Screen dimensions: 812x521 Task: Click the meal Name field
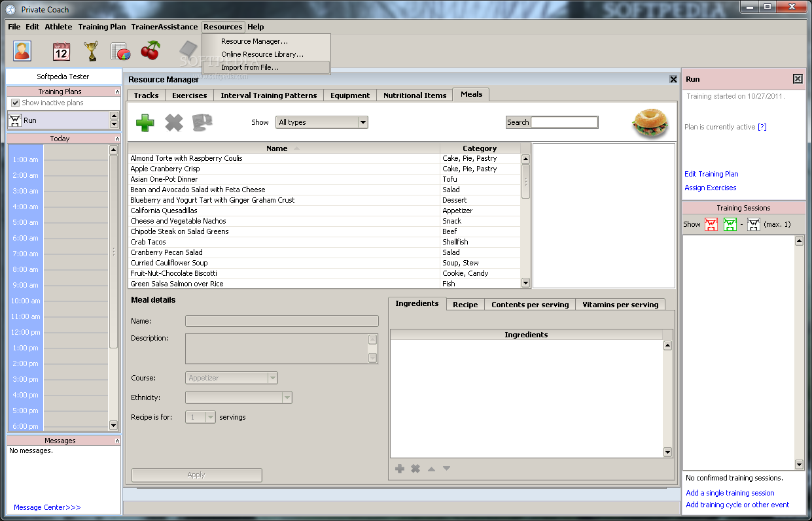pos(282,321)
